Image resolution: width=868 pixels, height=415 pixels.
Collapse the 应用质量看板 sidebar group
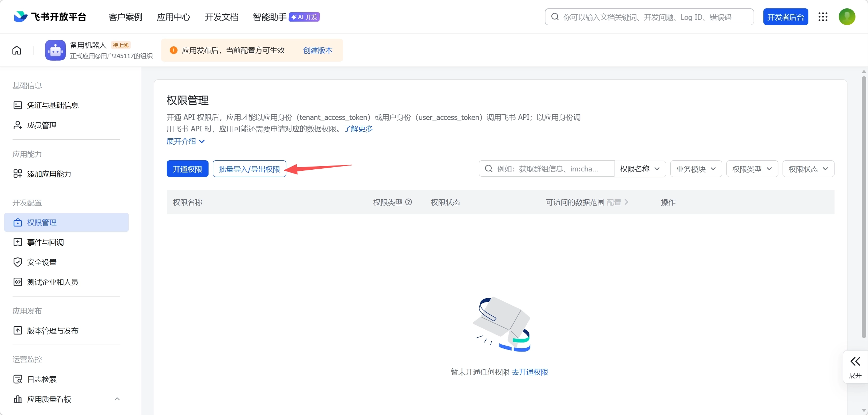[x=117, y=399]
